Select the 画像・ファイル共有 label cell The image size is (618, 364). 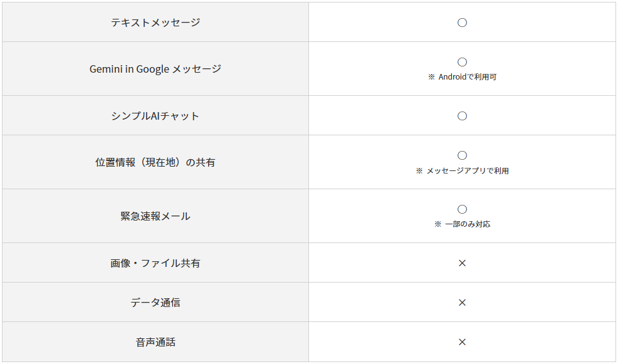pyautogui.click(x=155, y=263)
